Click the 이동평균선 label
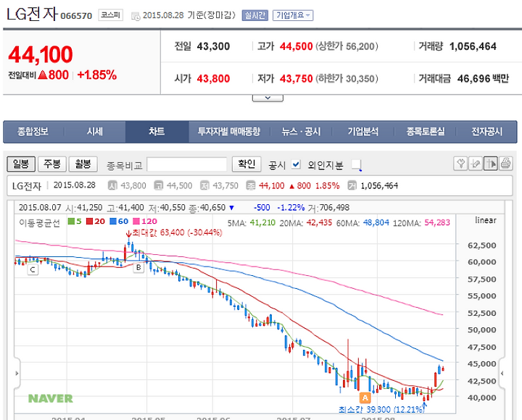Viewport: 522px width, 420px height. (39, 222)
